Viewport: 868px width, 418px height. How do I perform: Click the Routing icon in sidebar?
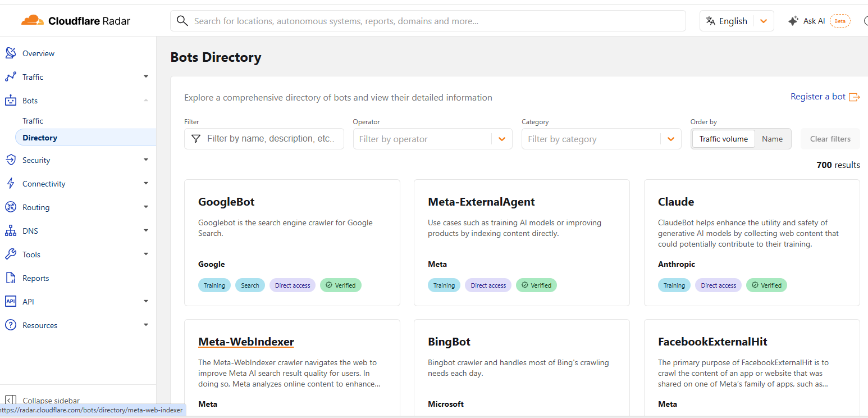click(11, 207)
